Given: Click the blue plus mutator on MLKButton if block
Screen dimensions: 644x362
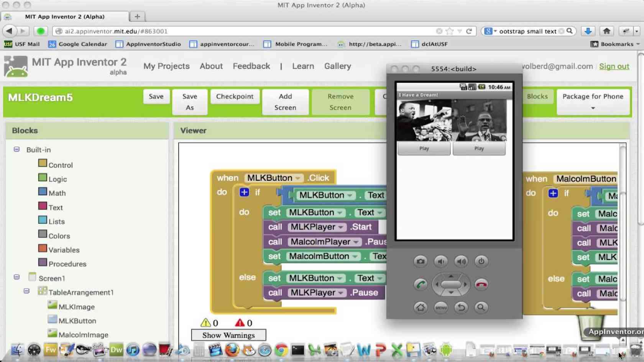Looking at the screenshot, I should tap(244, 192).
